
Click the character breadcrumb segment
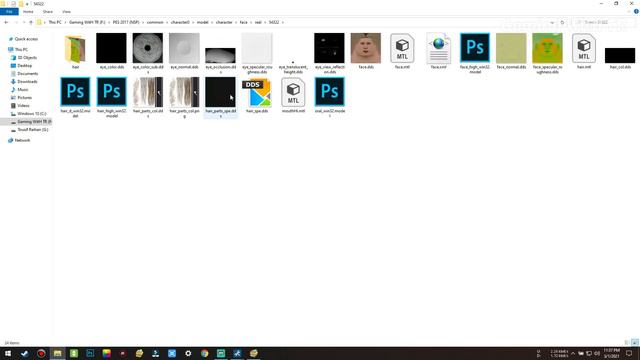[x=224, y=22]
